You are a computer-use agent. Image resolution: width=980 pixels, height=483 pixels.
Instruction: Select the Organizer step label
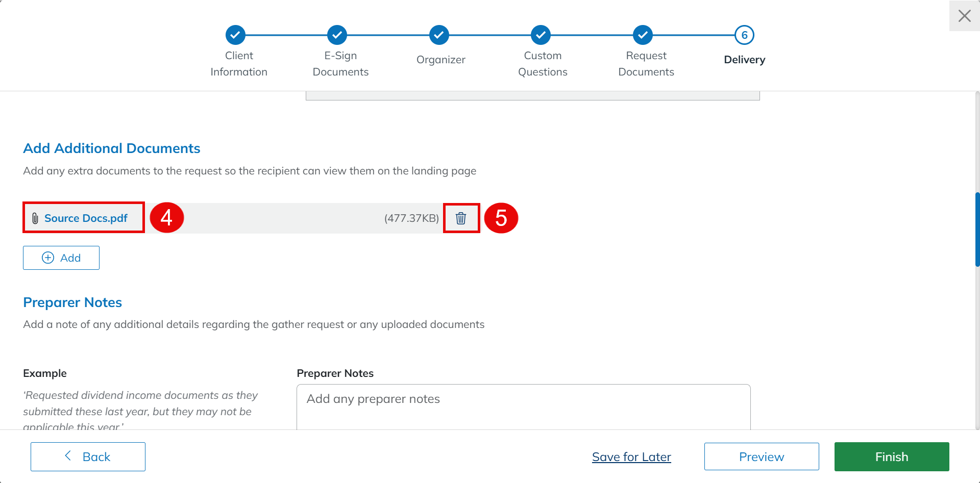pos(441,60)
